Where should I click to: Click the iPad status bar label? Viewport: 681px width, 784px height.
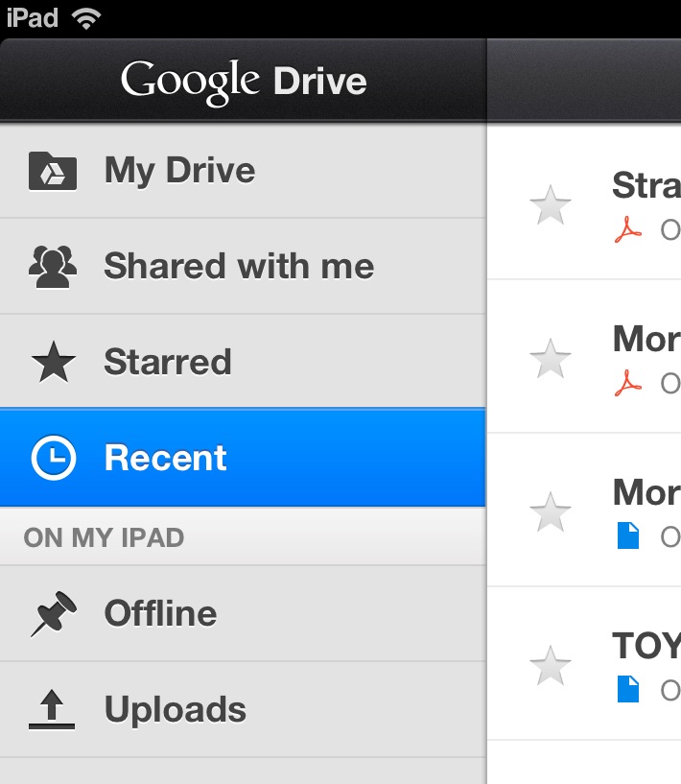[33, 18]
